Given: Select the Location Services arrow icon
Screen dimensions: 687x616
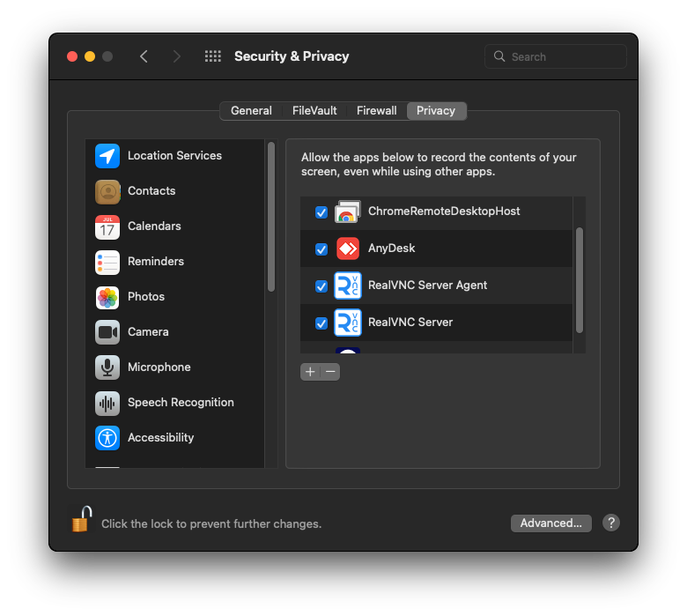Looking at the screenshot, I should click(107, 156).
